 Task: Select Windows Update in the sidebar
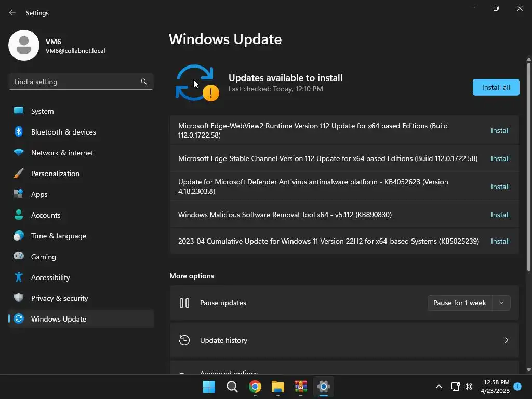(81, 318)
